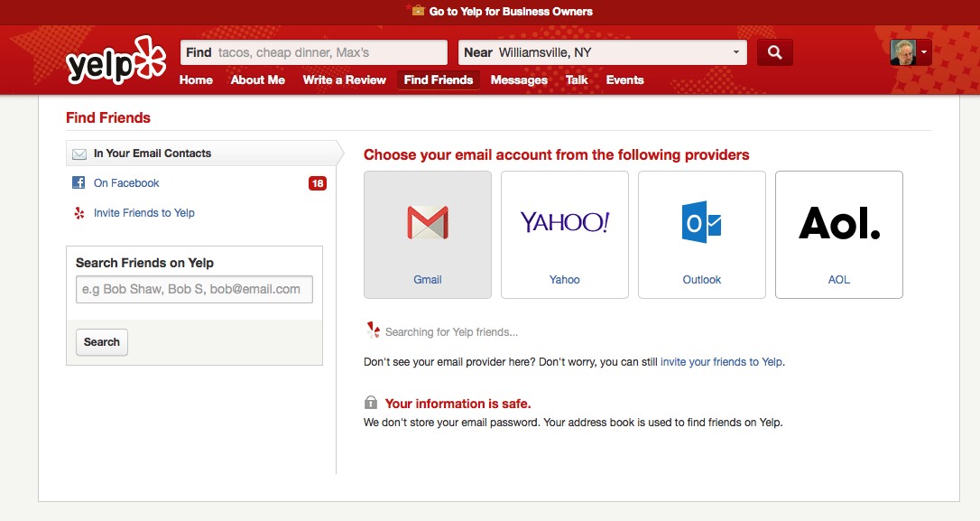Click the Aol. logo
This screenshot has width=980, height=521.
pyautogui.click(x=839, y=223)
